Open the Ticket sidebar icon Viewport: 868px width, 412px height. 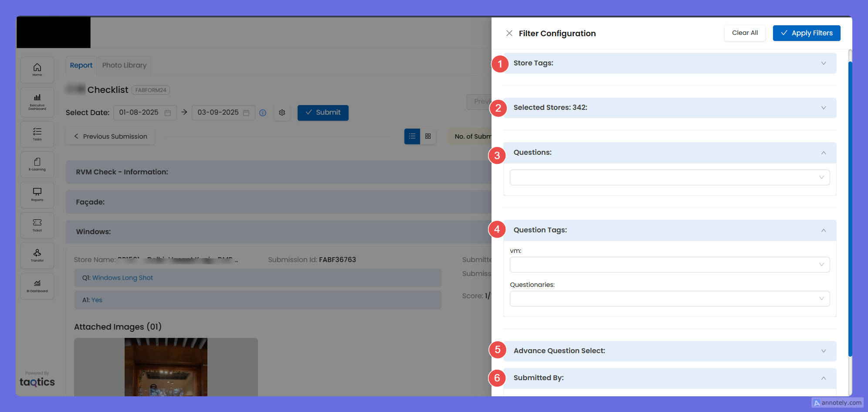click(x=37, y=225)
